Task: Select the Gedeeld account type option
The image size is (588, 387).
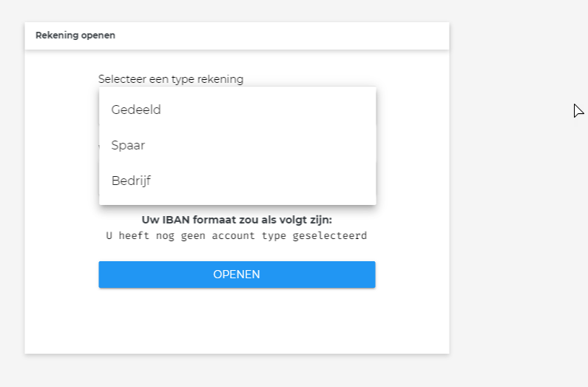Action: (136, 110)
